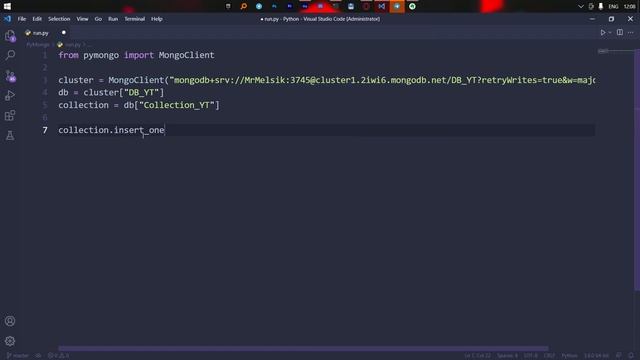Open the Go menu

[x=98, y=19]
